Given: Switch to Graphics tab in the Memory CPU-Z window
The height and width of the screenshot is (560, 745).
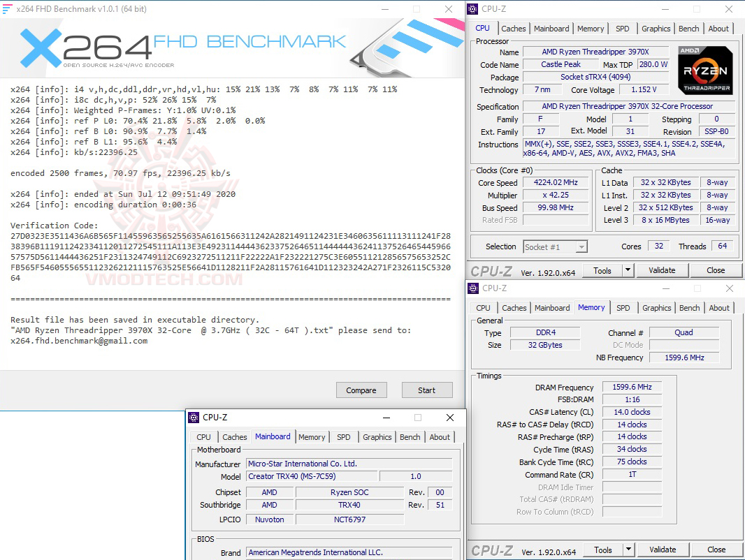Looking at the screenshot, I should point(657,308).
